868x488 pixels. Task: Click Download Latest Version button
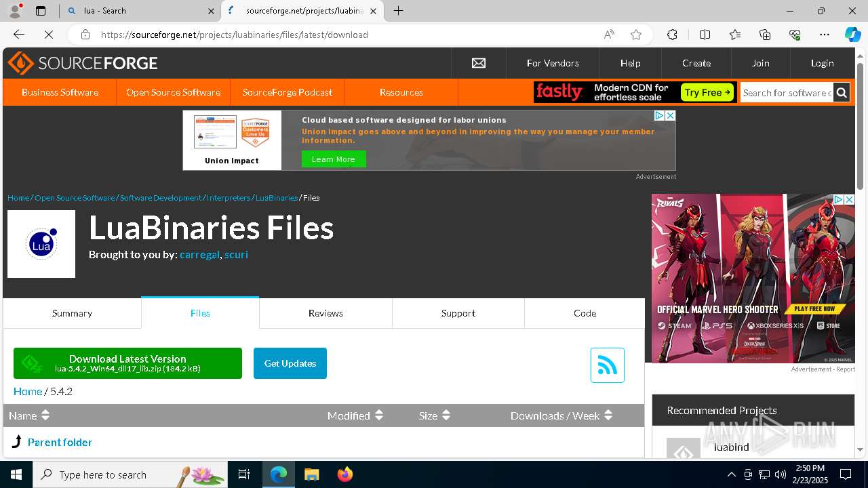(x=127, y=363)
